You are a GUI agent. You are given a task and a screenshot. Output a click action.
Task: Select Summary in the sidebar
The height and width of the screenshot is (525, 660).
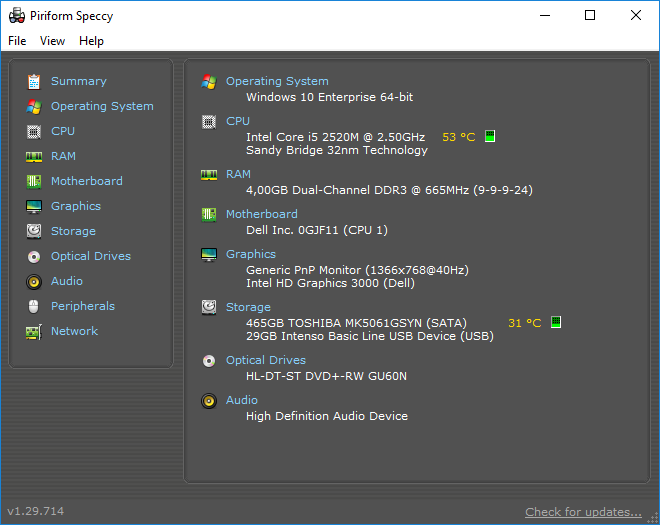coord(79,81)
